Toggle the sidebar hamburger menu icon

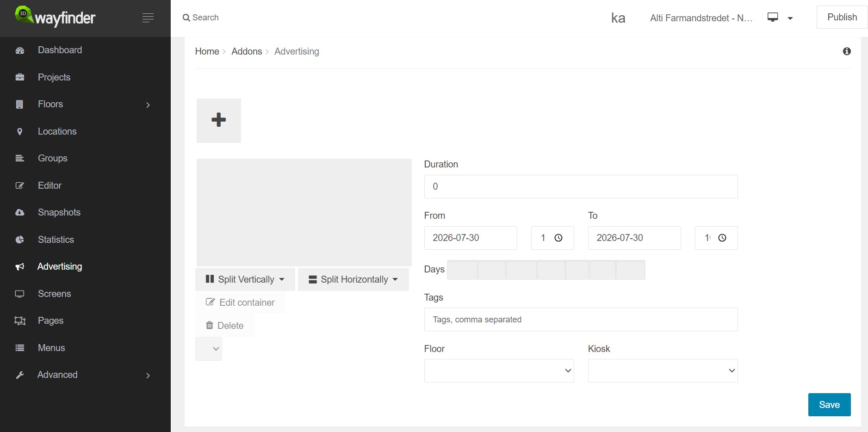(148, 18)
